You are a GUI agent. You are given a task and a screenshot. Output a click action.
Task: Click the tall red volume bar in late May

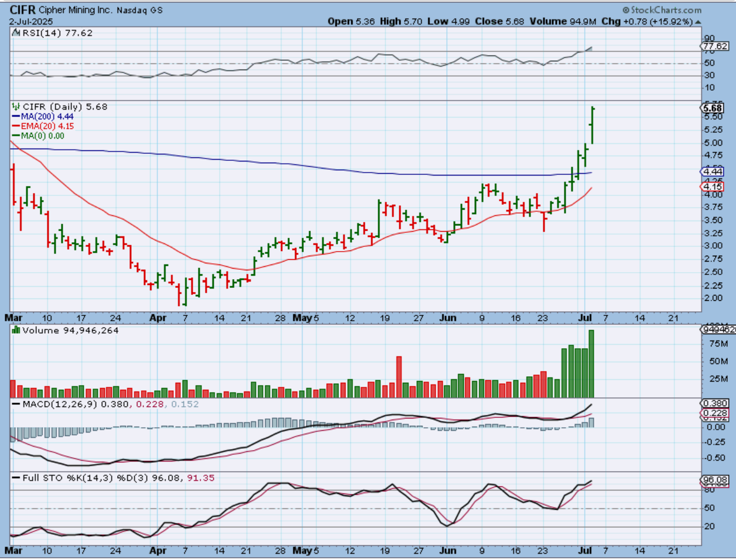pyautogui.click(x=399, y=377)
